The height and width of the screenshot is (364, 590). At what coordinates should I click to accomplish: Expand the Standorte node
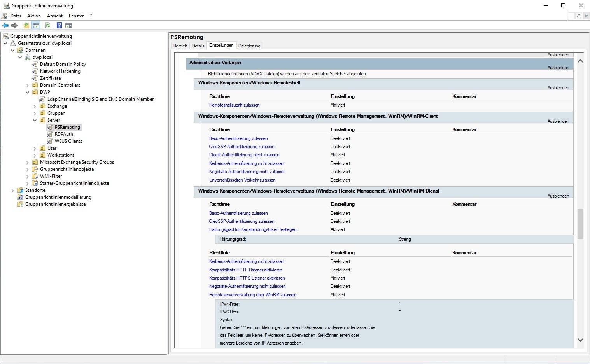pos(13,190)
